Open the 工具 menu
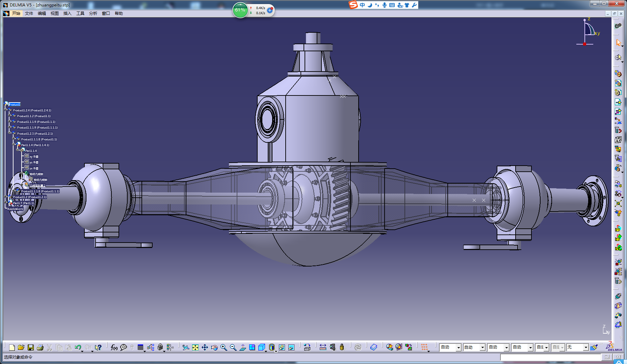 pos(80,13)
